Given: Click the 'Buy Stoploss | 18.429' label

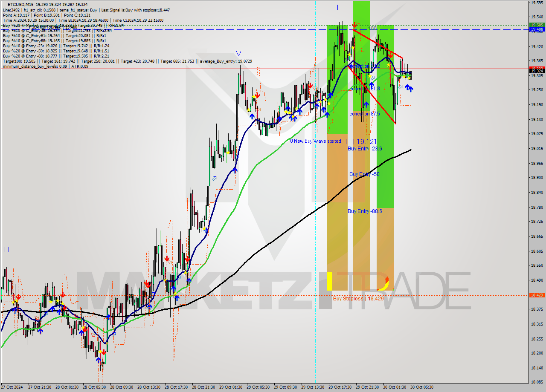Looking at the screenshot, I should click(x=358, y=299).
